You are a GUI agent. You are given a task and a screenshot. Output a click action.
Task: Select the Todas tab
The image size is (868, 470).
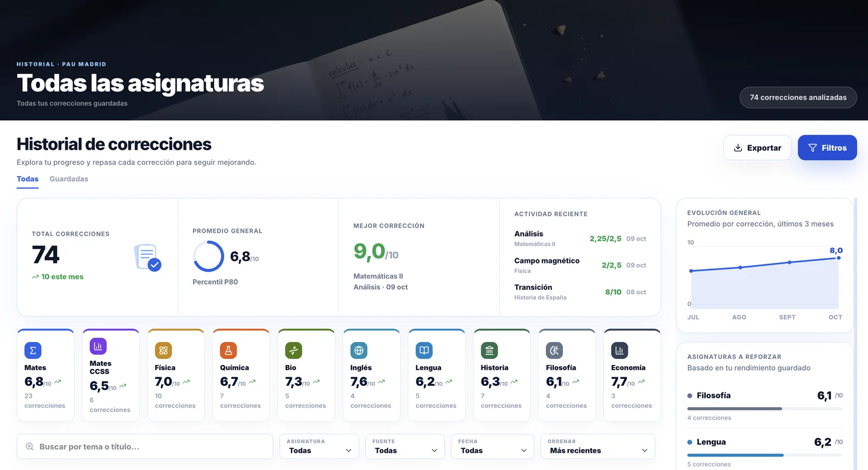(28, 179)
